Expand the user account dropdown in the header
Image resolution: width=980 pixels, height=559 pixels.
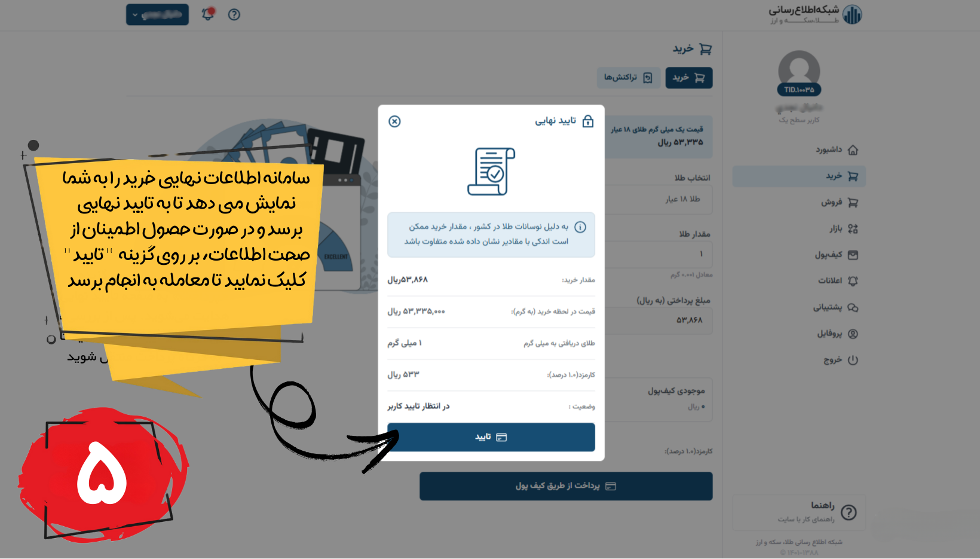[157, 14]
